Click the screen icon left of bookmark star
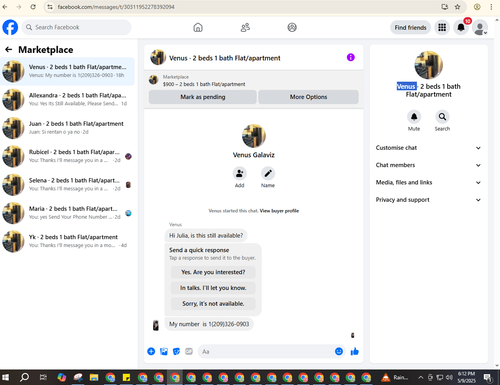Viewport: 500px width, 385px height. click(x=444, y=7)
